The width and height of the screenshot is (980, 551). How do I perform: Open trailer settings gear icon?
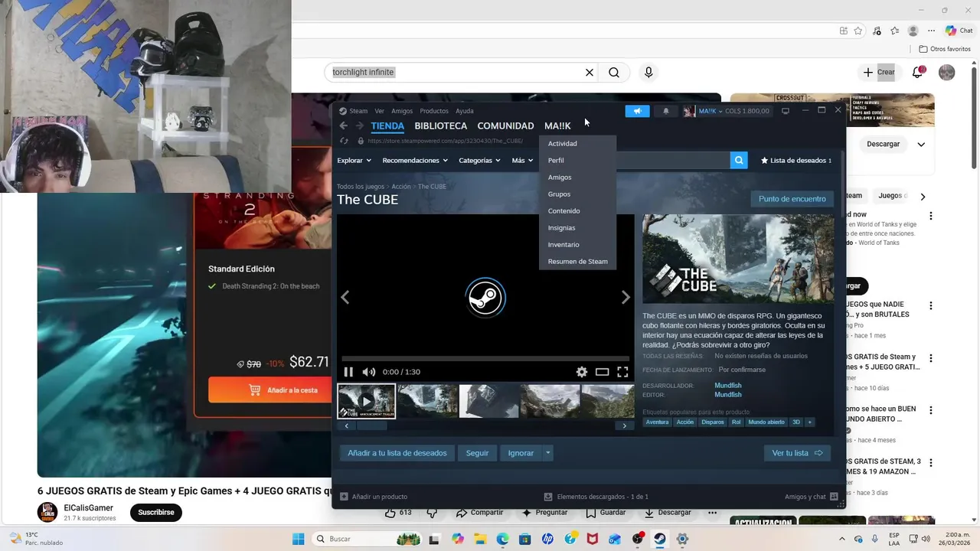582,372
